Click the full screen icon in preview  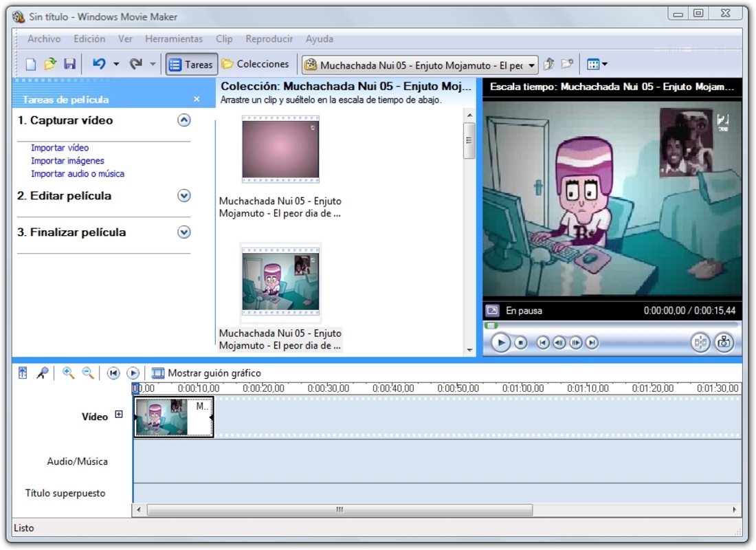(x=492, y=311)
